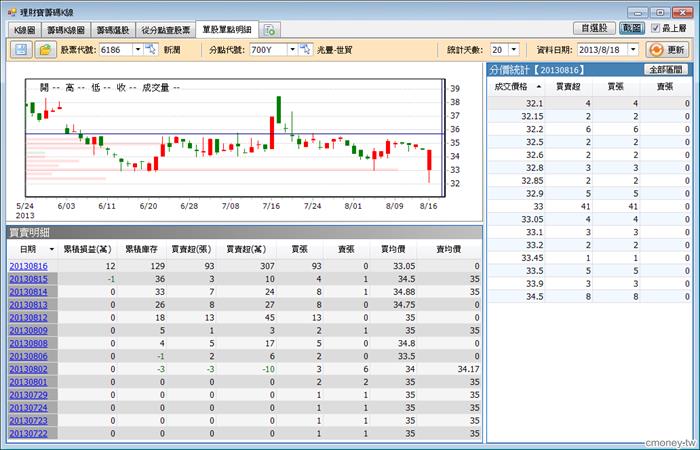Viewport: 700px width, 450px height.
Task: Click the 累積庫存 column header
Action: point(141,250)
